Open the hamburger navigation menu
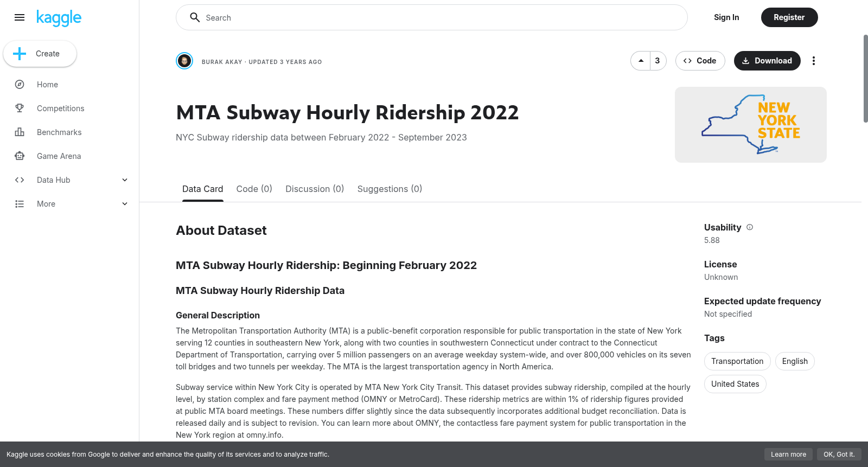868x467 pixels. pos(20,17)
